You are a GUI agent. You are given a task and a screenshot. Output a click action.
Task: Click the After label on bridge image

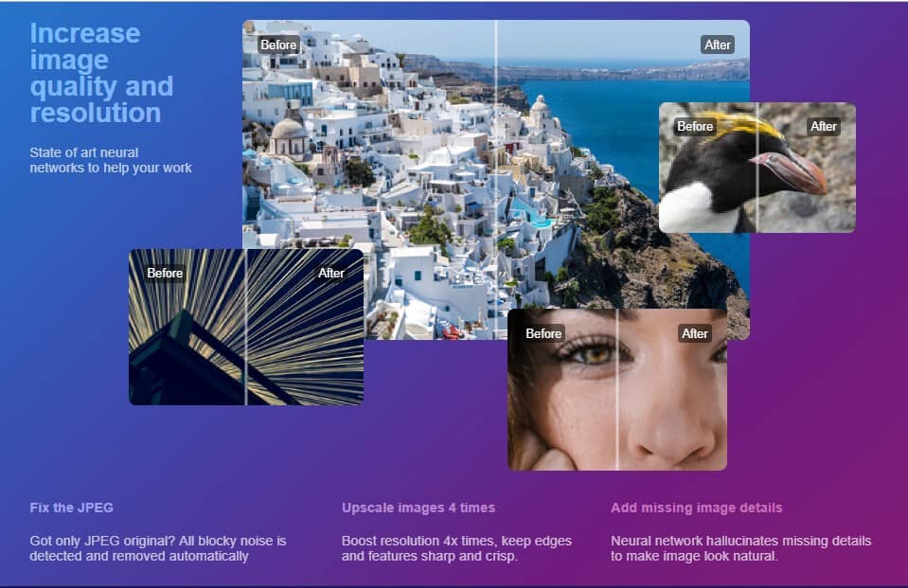tap(331, 273)
